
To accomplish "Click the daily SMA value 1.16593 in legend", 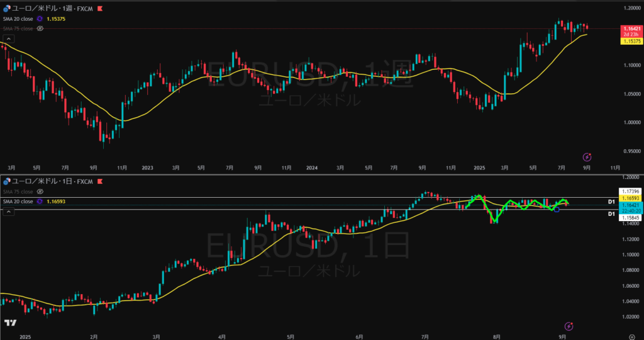I will (56, 201).
